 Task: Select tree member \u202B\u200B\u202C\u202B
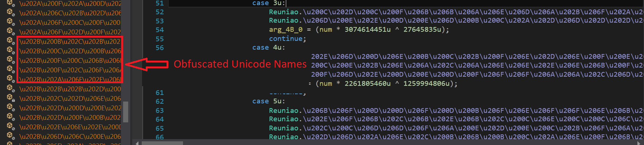point(70,42)
